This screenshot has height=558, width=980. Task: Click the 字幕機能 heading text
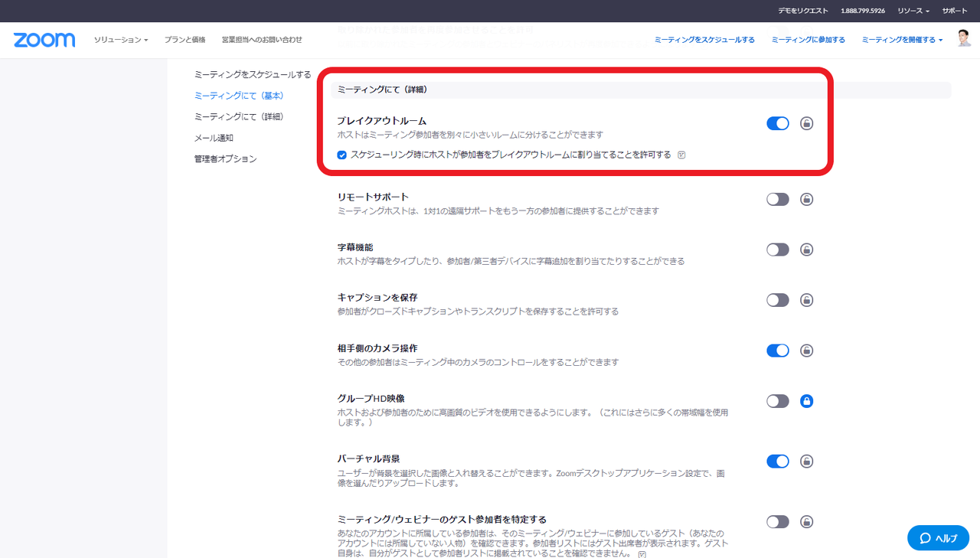355,247
